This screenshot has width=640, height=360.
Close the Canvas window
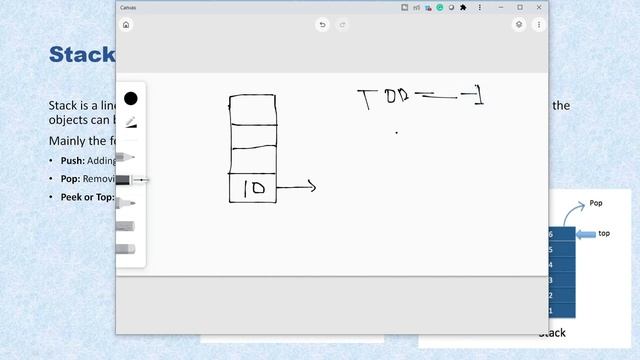pos(539,7)
